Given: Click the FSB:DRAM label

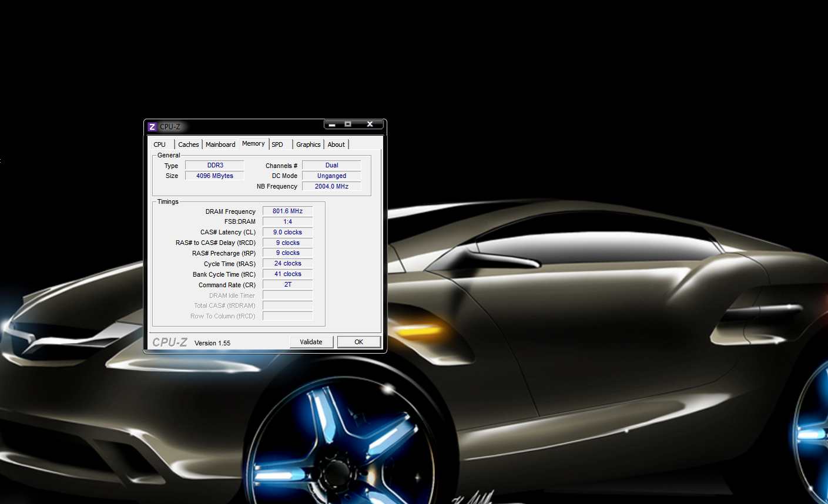Looking at the screenshot, I should (x=240, y=222).
